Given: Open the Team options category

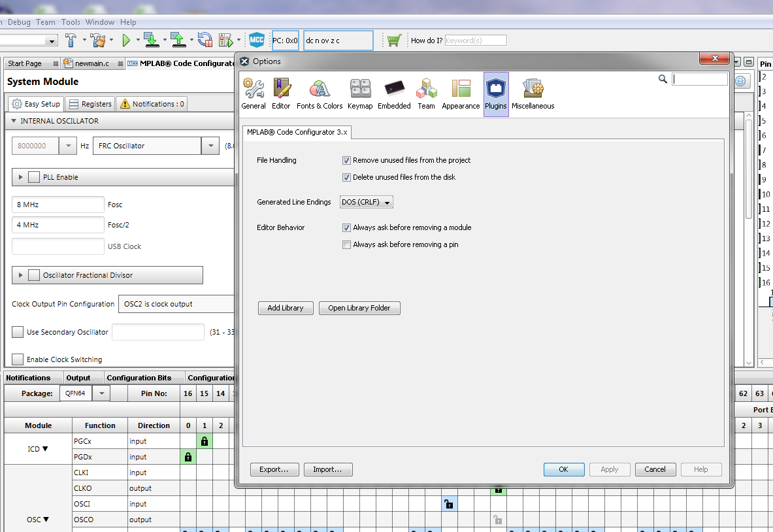Looking at the screenshot, I should 426,91.
